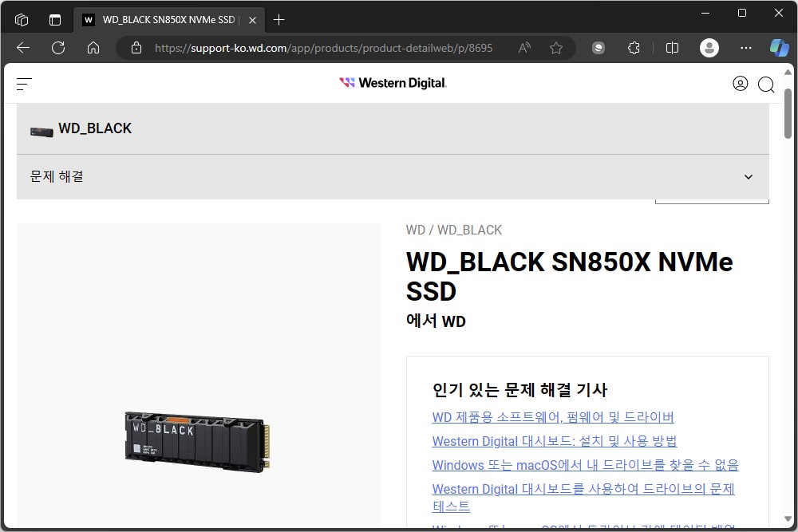Toggle Split screen icon
798x532 pixels.
coord(672,48)
